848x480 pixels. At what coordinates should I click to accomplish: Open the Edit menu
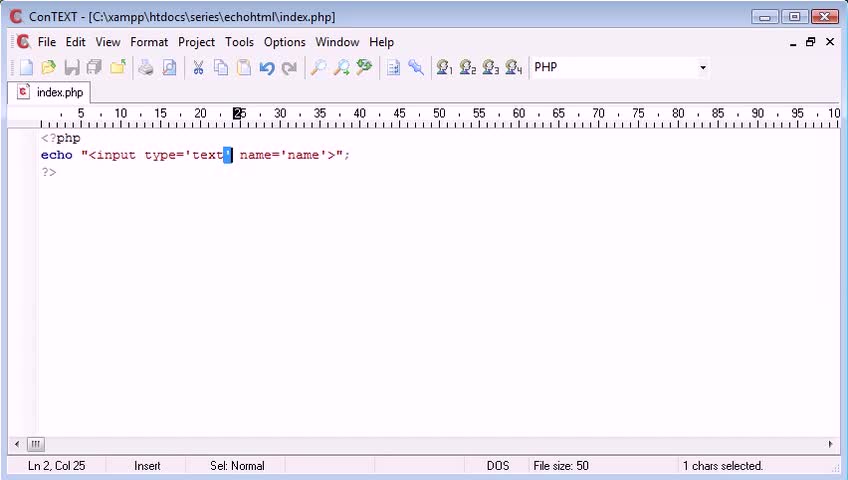76,42
